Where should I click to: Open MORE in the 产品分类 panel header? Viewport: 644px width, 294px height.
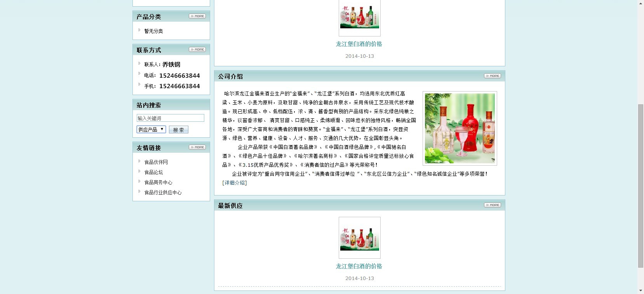click(x=197, y=16)
